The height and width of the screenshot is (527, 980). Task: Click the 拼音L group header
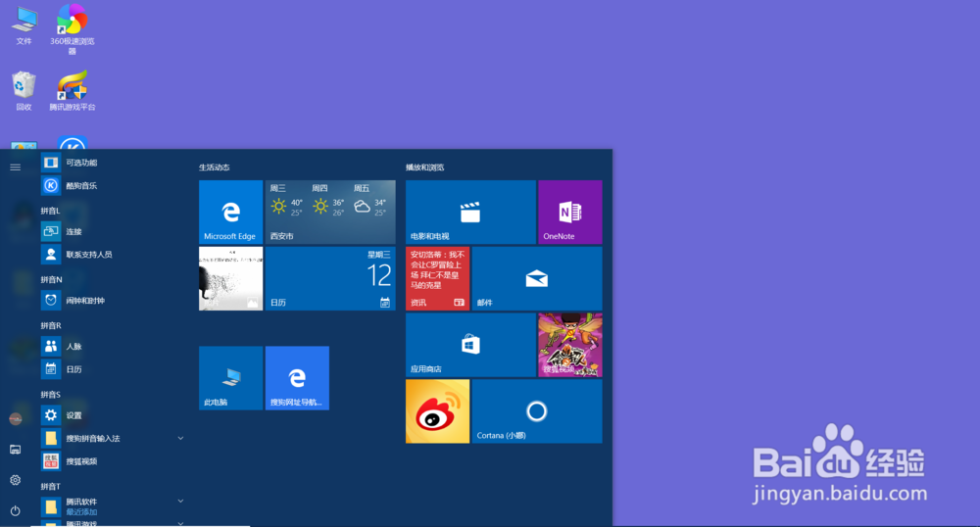(x=51, y=211)
